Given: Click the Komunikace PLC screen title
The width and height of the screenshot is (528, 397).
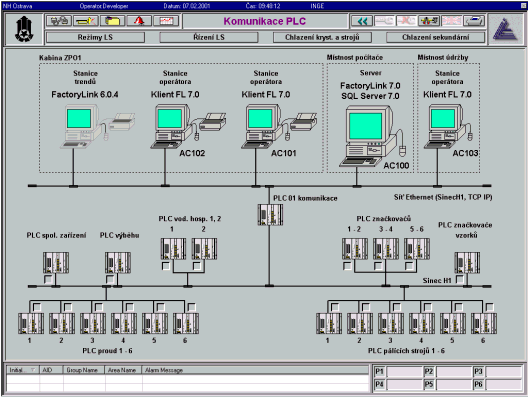Looking at the screenshot, I should coord(265,21).
